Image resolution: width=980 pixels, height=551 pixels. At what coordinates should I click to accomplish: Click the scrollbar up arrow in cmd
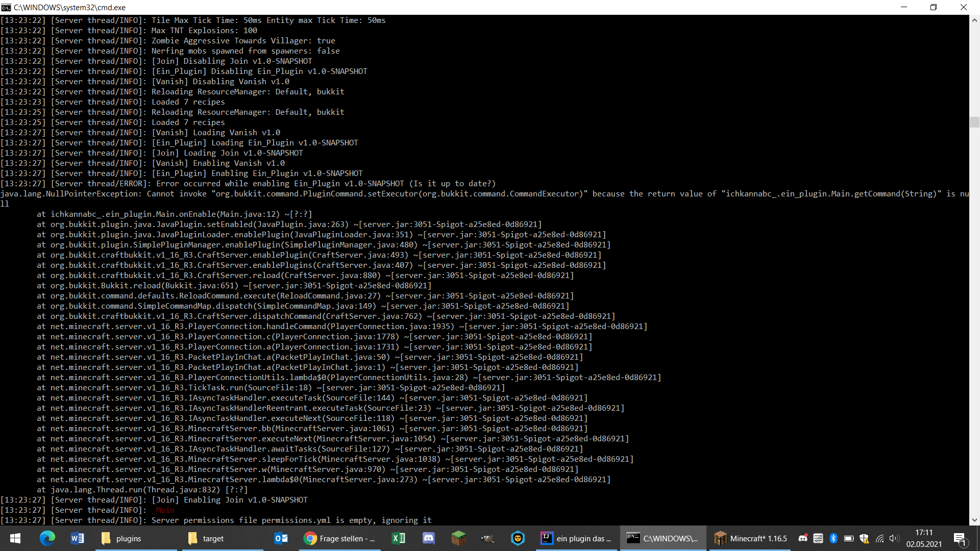[974, 20]
